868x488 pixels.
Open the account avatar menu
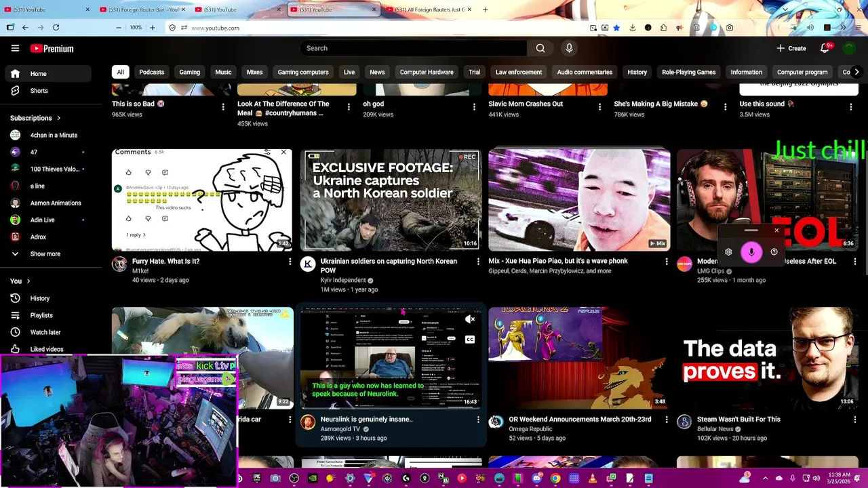point(849,48)
